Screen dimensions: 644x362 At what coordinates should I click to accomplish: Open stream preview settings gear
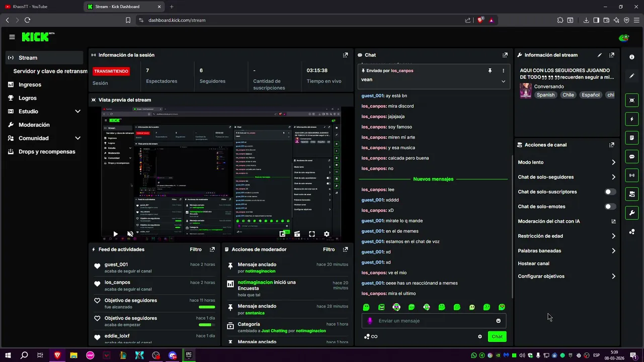coord(327,234)
